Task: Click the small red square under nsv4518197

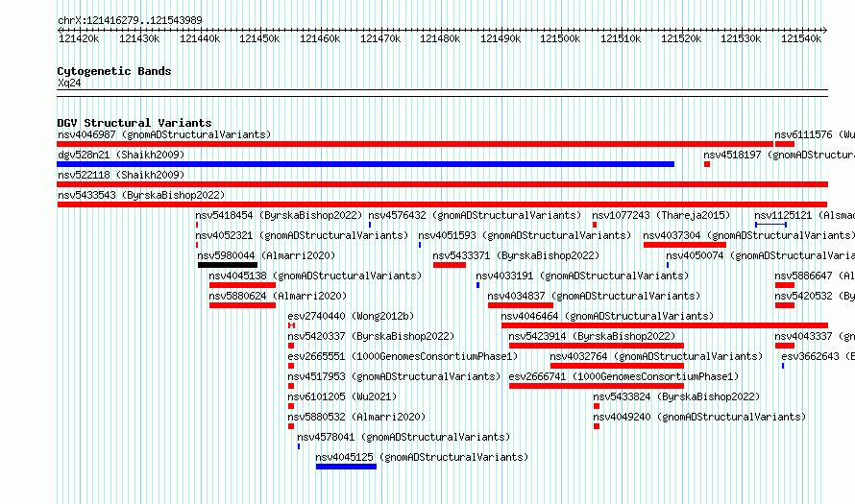Action: 707,164
